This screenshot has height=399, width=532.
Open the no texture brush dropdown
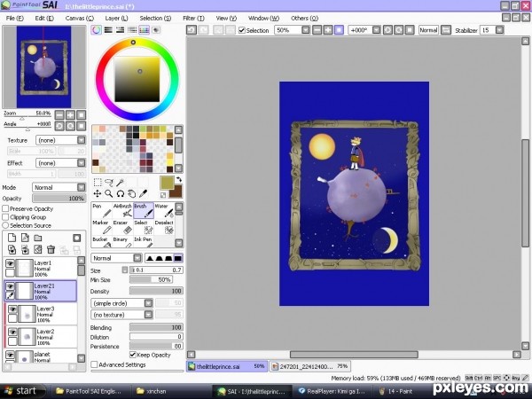tap(121, 315)
